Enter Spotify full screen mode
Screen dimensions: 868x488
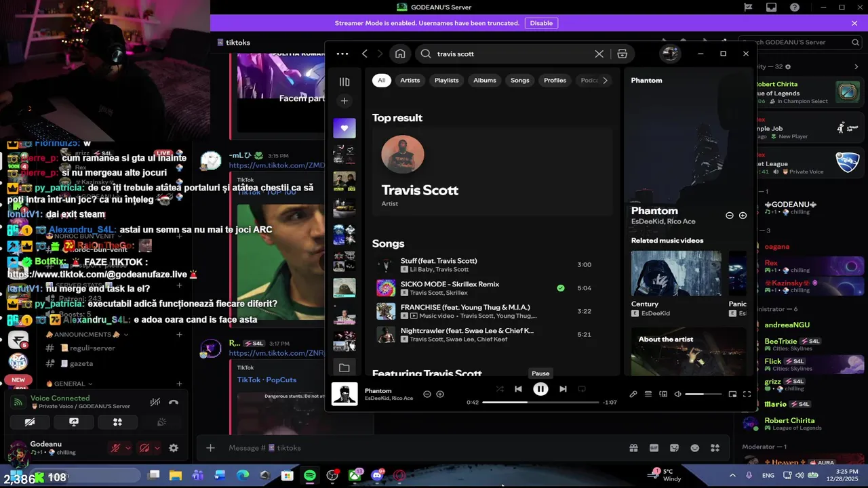click(x=747, y=394)
